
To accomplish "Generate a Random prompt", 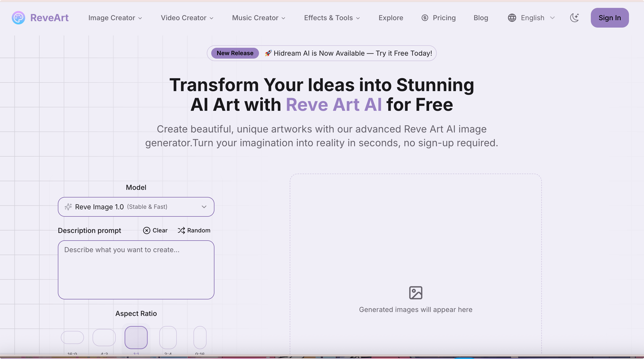I will pyautogui.click(x=194, y=230).
